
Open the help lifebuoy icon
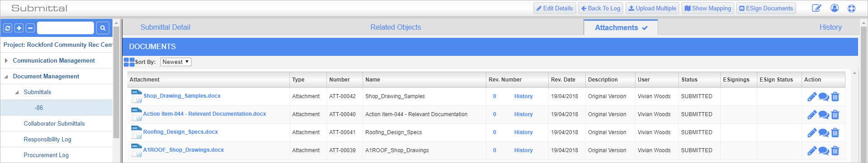(x=852, y=8)
